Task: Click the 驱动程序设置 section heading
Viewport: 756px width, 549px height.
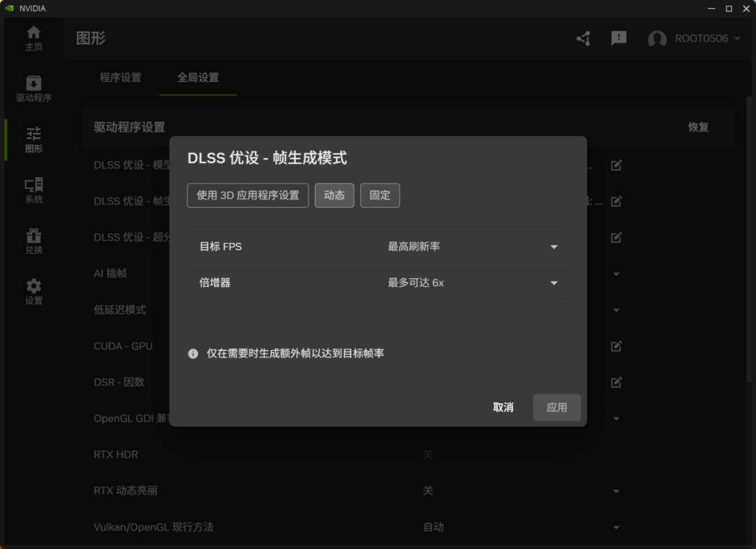Action: [129, 127]
